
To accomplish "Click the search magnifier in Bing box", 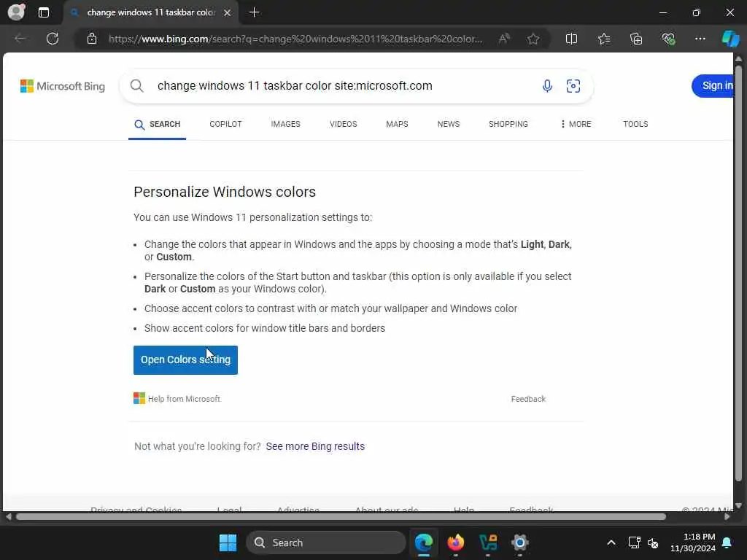I will click(x=136, y=86).
